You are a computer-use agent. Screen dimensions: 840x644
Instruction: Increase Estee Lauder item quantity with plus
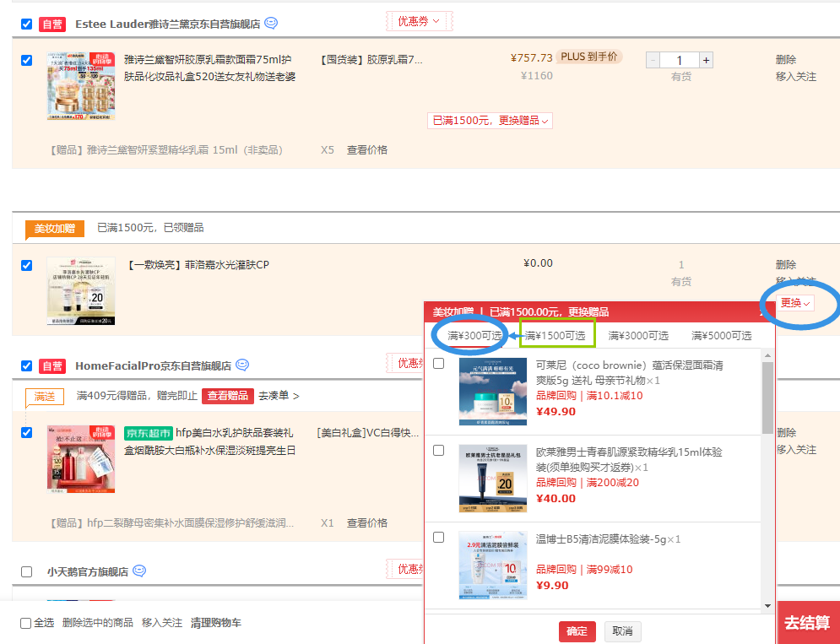pos(706,60)
